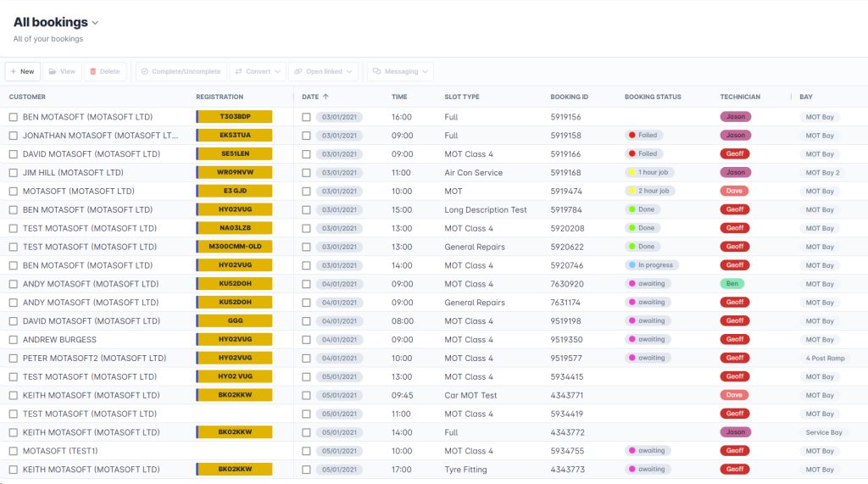Open registration plate T303BDP
Screen dimensions: 868x484
(x=235, y=117)
